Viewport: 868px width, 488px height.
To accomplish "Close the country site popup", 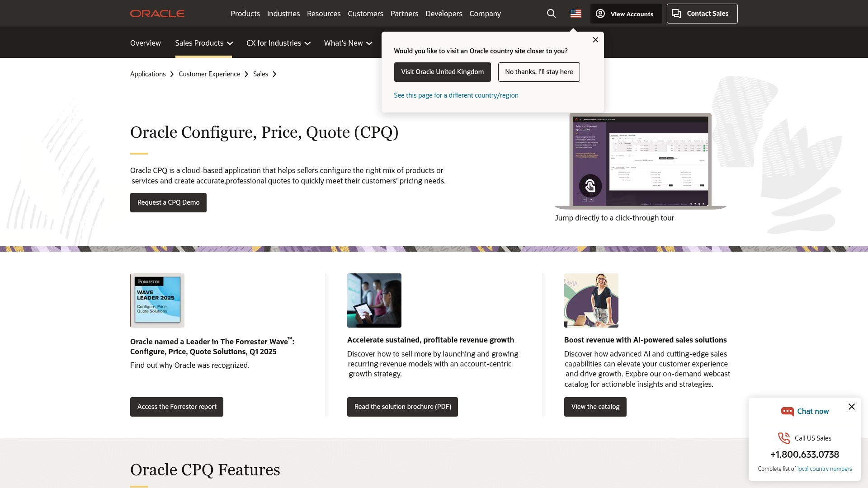I will coord(595,40).
